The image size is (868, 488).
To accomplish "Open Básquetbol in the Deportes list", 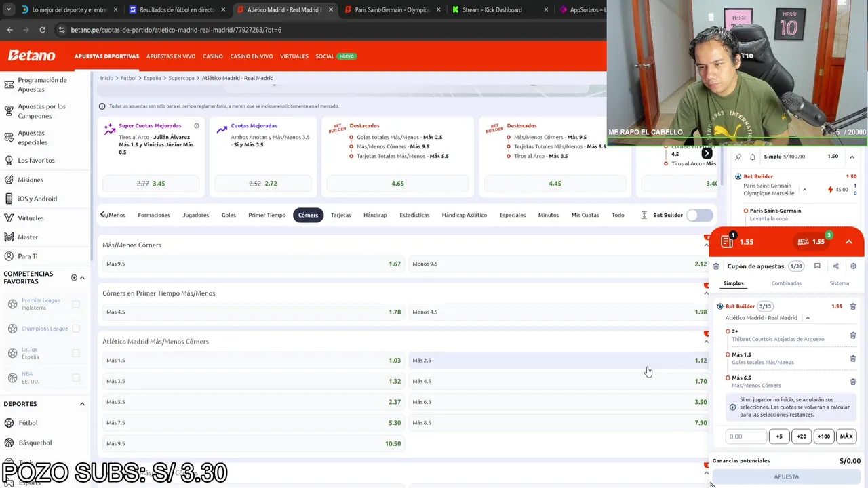I will (x=35, y=443).
